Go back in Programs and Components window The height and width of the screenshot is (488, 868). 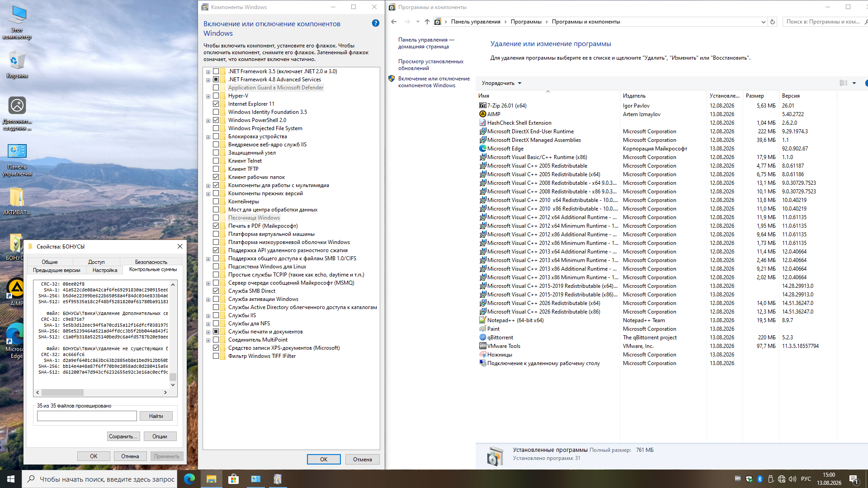tap(394, 22)
